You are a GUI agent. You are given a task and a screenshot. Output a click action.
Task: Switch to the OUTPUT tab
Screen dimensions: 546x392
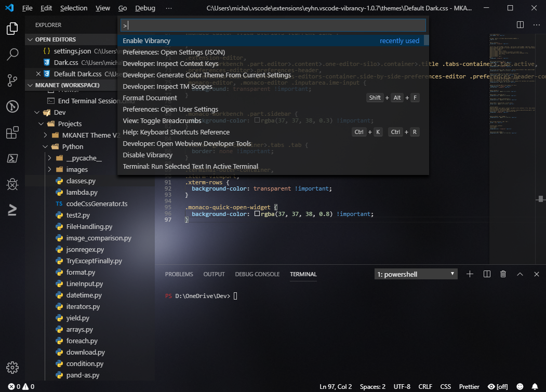tap(214, 274)
